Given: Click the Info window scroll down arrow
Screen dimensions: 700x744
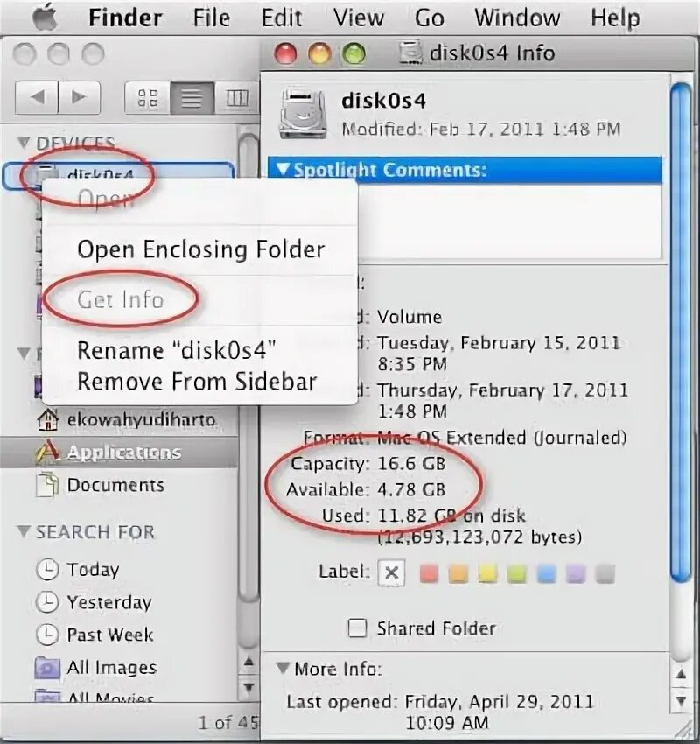Looking at the screenshot, I should (681, 701).
